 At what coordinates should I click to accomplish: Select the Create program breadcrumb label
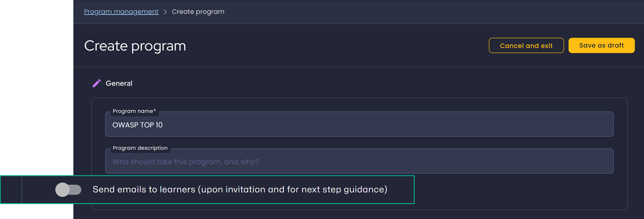click(198, 12)
